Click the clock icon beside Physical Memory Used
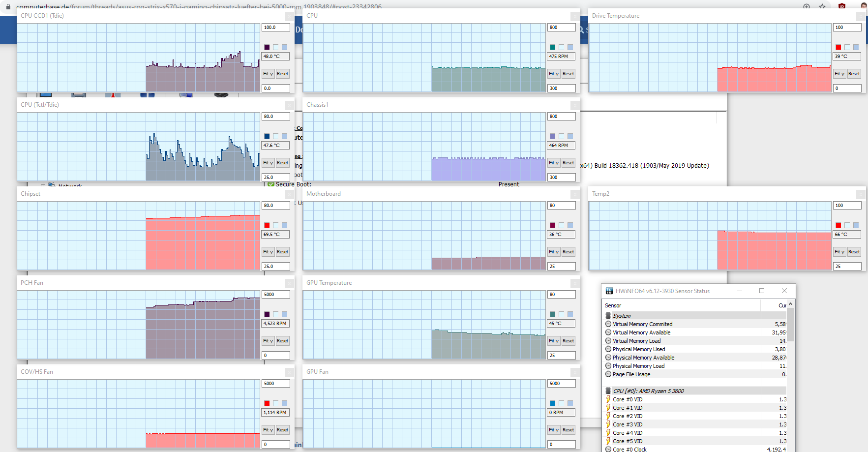This screenshot has width=868, height=452. (x=608, y=349)
